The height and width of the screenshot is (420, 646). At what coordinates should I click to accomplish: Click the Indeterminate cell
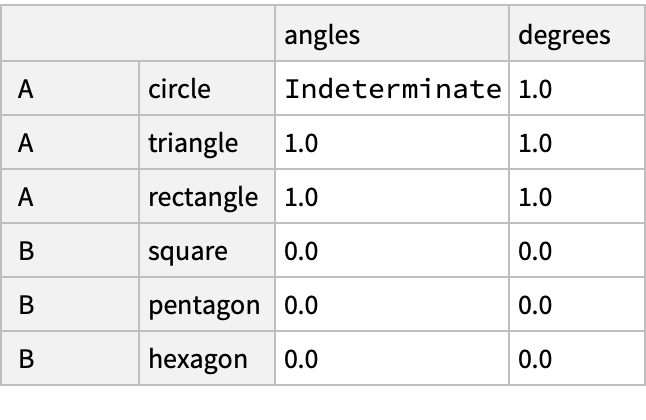coord(392,89)
